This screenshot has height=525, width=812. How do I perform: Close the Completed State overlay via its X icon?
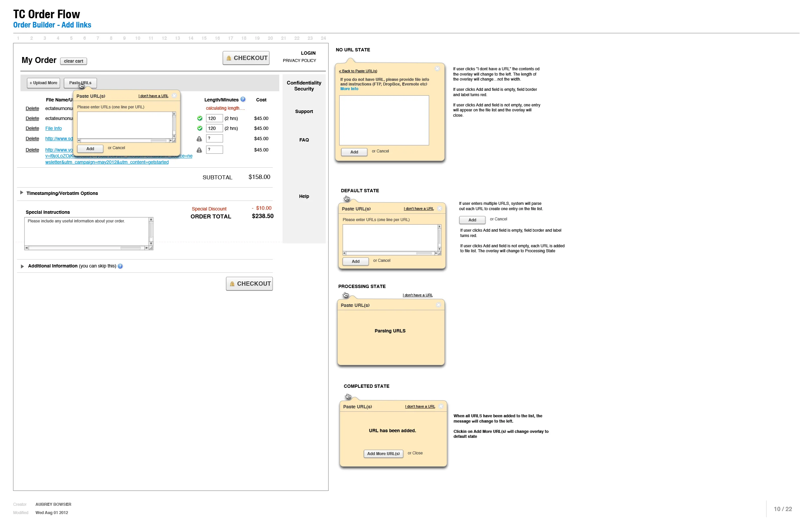point(441,406)
